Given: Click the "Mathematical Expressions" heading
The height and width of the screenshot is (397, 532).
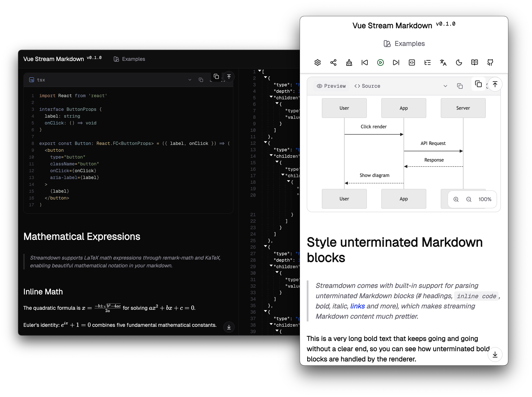Looking at the screenshot, I should coord(82,237).
